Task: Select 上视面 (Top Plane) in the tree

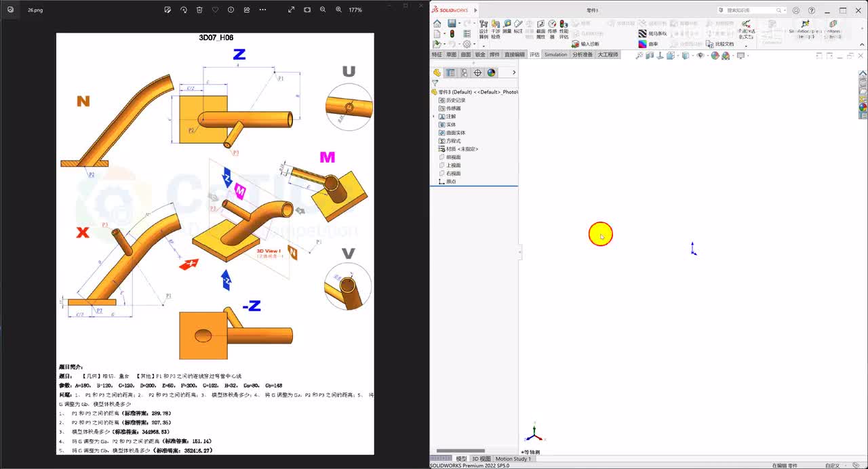Action: coord(450,165)
